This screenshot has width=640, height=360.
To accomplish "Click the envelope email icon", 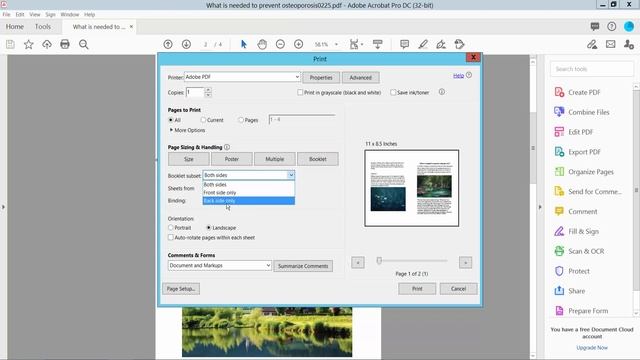I will coord(611,44).
